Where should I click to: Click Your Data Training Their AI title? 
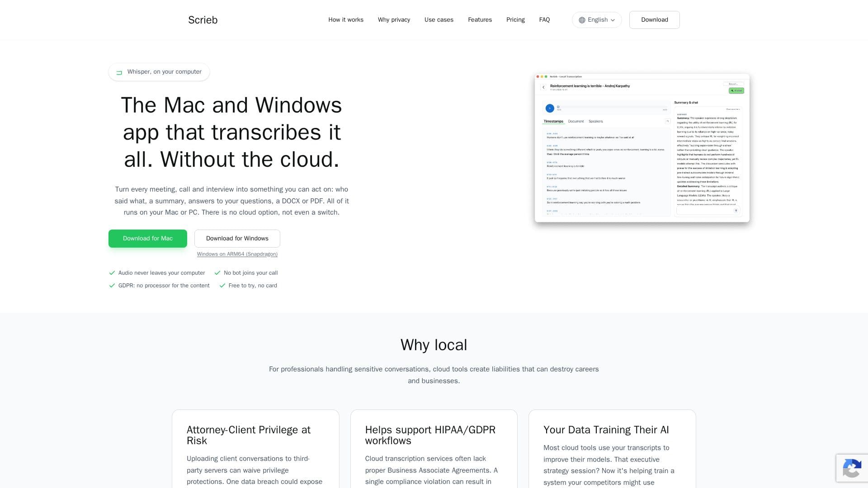[606, 430]
